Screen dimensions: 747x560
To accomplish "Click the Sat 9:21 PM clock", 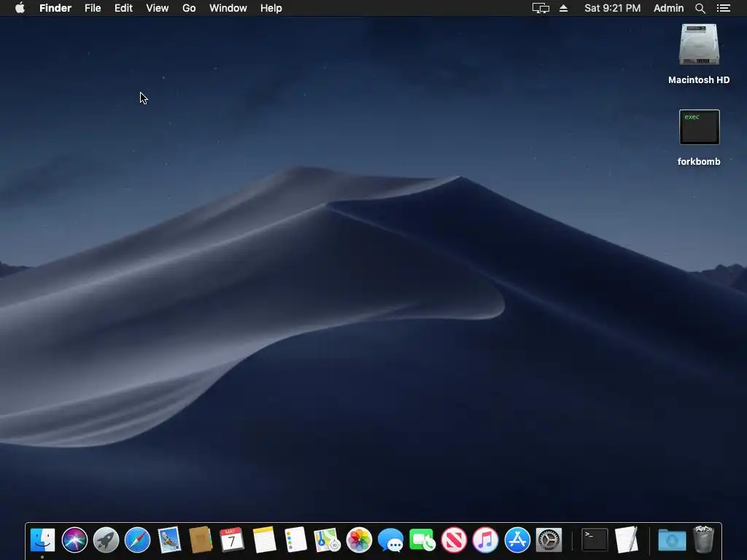I will pyautogui.click(x=612, y=8).
